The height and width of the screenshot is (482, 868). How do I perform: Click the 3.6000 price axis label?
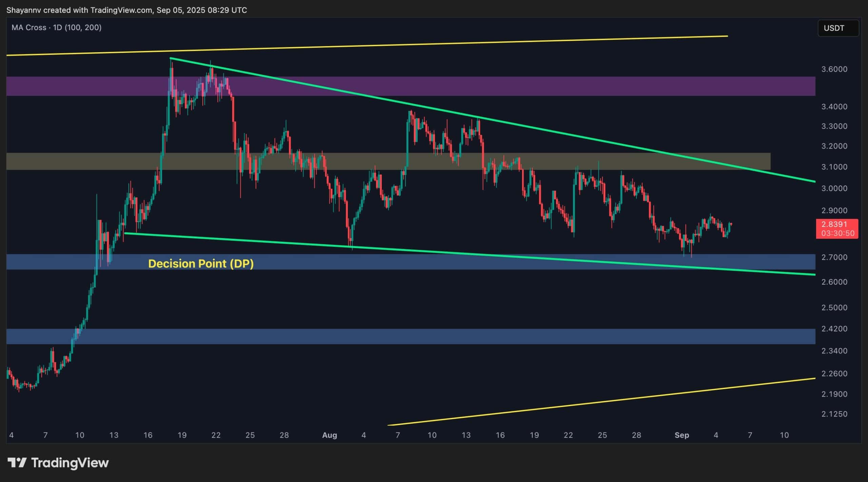pos(834,69)
